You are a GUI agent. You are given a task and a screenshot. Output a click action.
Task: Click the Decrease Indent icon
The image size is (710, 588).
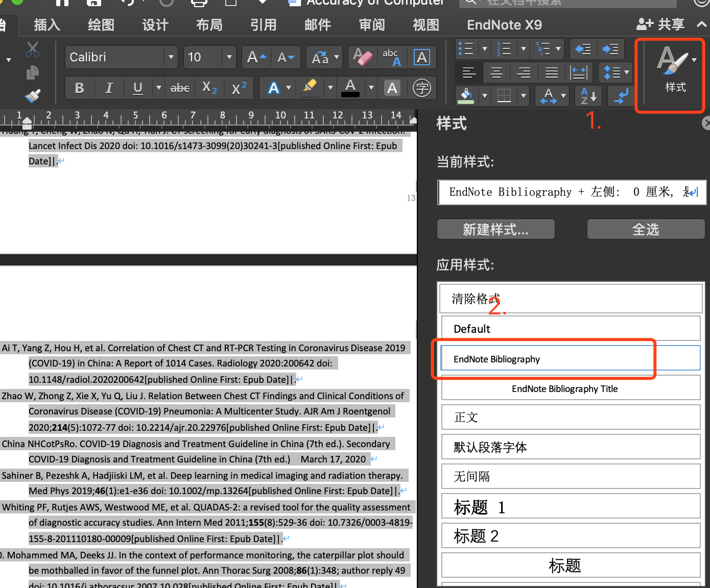[x=582, y=49]
